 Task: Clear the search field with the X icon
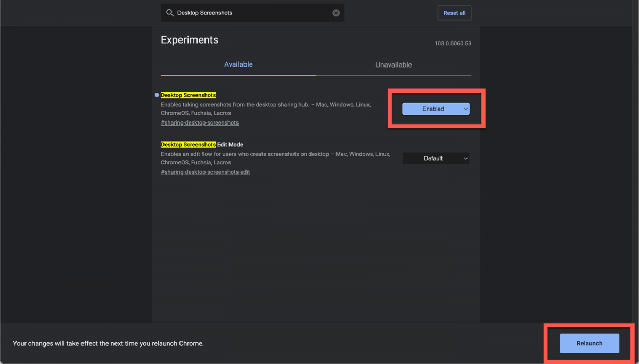pyautogui.click(x=336, y=13)
